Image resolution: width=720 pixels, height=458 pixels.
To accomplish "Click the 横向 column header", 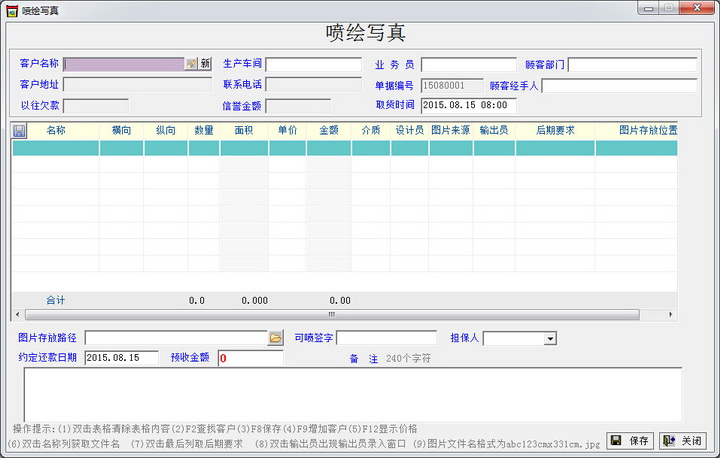I will [121, 130].
